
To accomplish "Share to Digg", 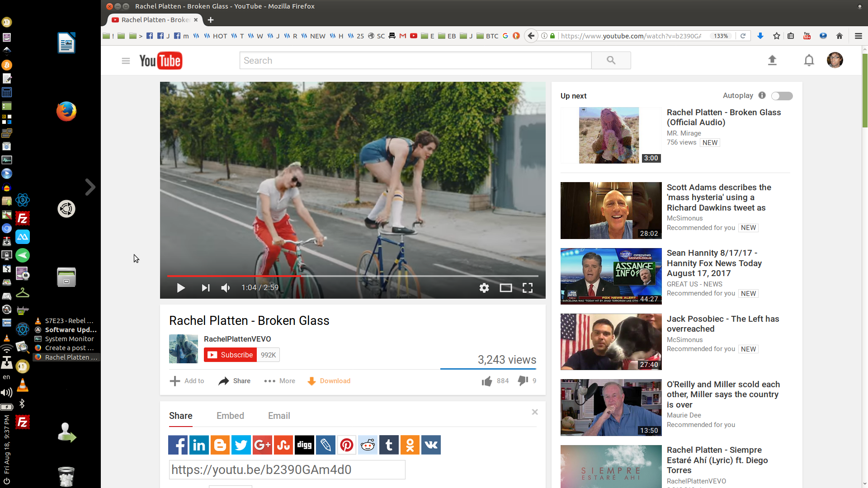I will 304,445.
